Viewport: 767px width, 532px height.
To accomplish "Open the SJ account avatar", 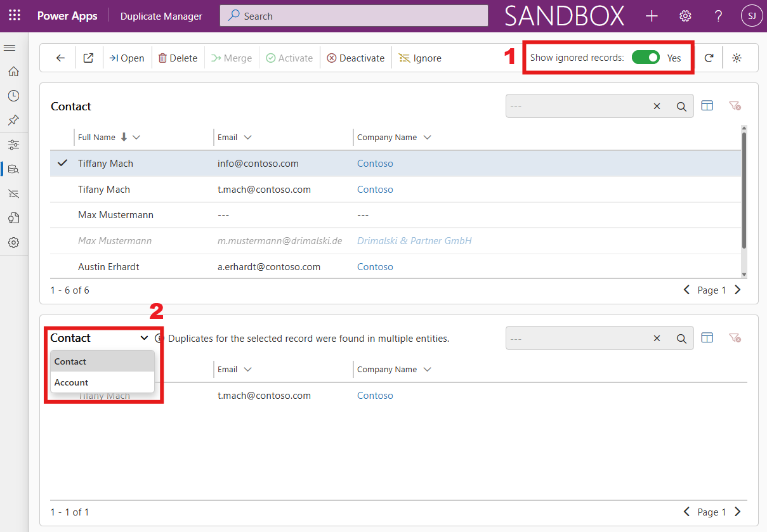I will point(752,16).
